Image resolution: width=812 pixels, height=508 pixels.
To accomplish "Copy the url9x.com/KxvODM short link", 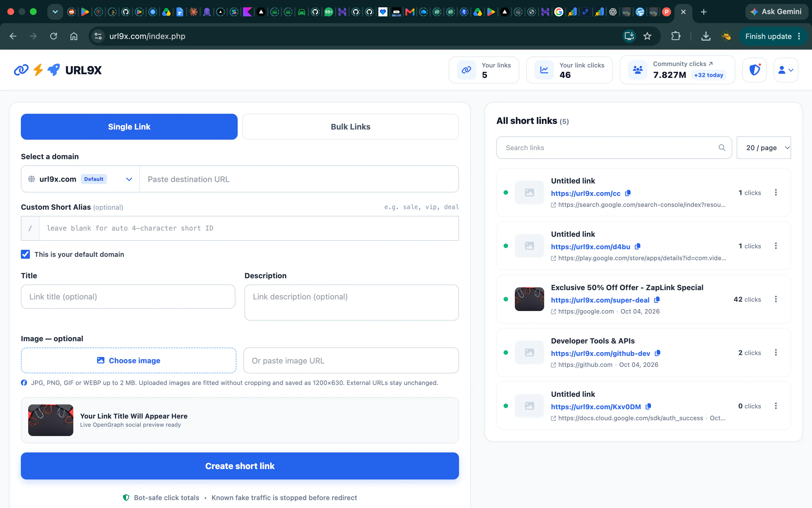I will 648,406.
